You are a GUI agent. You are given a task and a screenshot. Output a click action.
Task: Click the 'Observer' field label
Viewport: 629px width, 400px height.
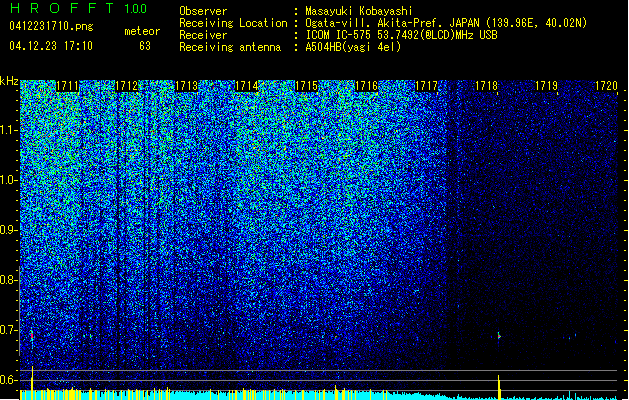pyautogui.click(x=203, y=11)
